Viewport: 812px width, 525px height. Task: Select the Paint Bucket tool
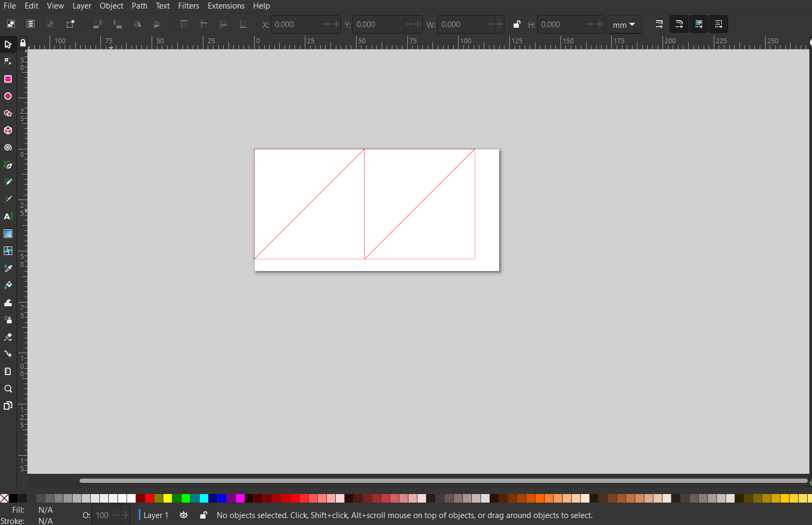(8, 285)
